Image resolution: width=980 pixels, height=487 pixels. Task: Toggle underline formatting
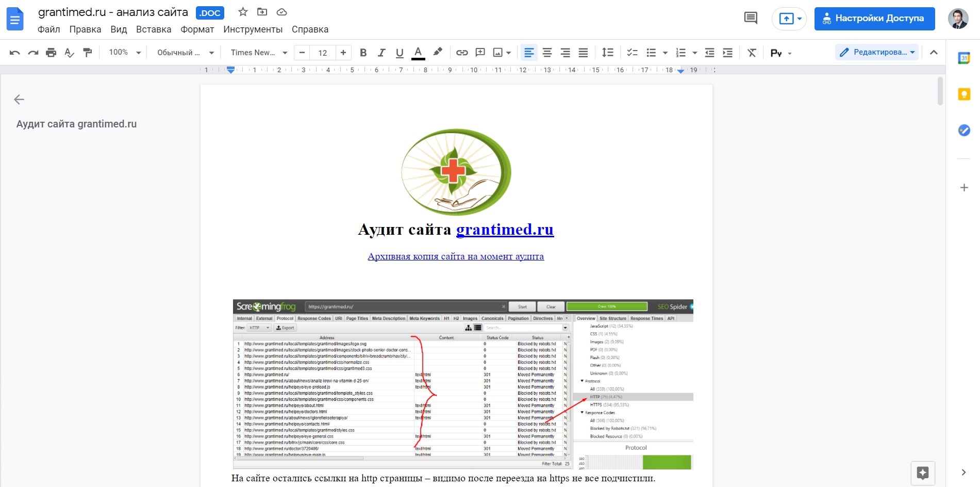(x=400, y=52)
